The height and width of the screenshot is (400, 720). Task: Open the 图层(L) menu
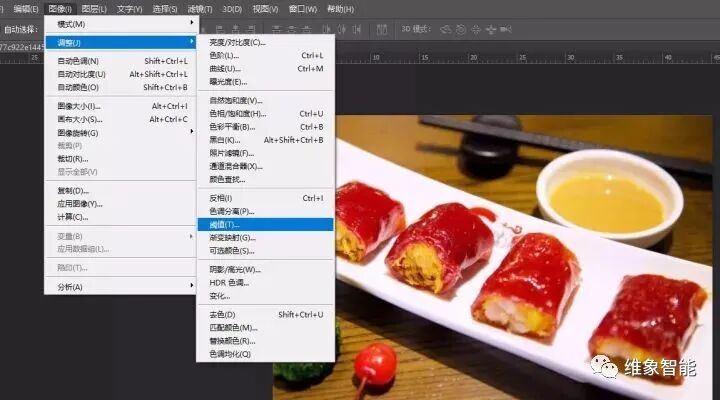click(94, 9)
